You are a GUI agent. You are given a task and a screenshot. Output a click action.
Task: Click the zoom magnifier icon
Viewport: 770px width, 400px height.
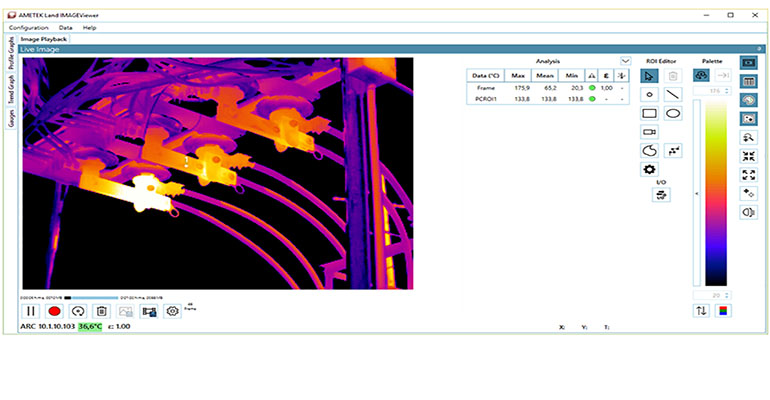pos(748,137)
